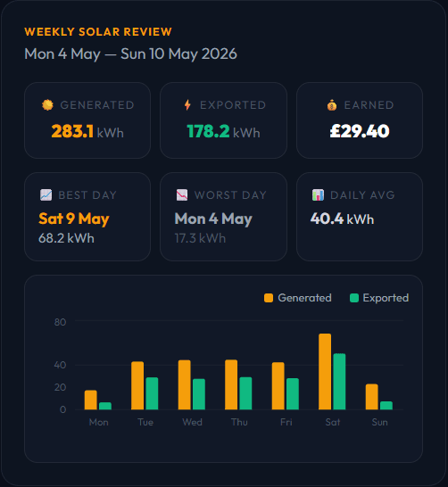The height and width of the screenshot is (487, 448).
Task: Click the Wed axis label
Action: point(192,422)
